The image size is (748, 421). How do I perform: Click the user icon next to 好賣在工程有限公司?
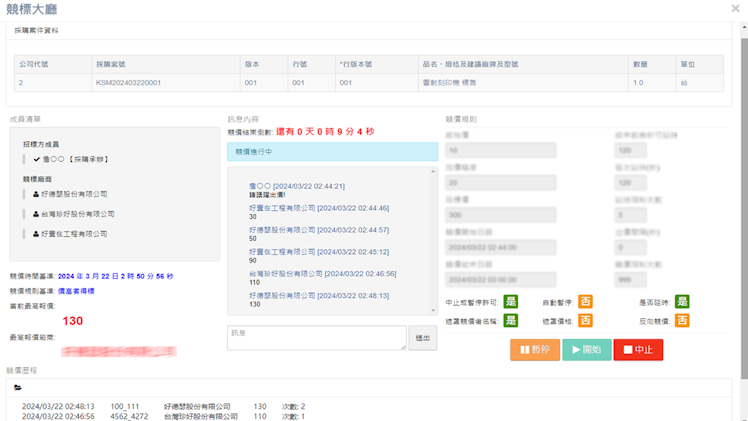coord(36,234)
